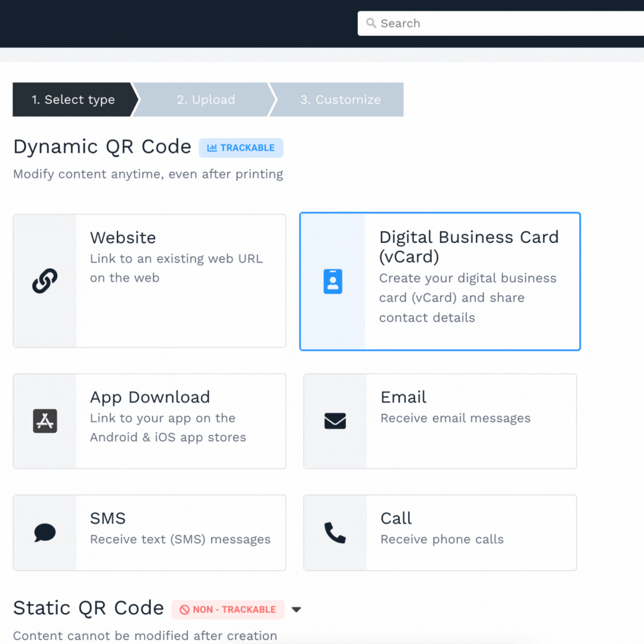Viewport: 644px width, 644px height.
Task: Click the Email envelope icon
Action: tap(335, 421)
